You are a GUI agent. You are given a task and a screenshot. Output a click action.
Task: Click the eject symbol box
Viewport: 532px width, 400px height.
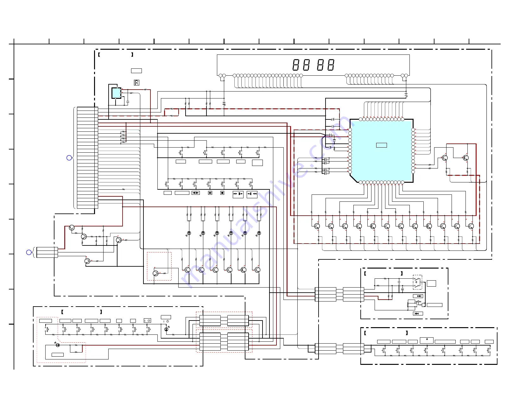point(427,340)
